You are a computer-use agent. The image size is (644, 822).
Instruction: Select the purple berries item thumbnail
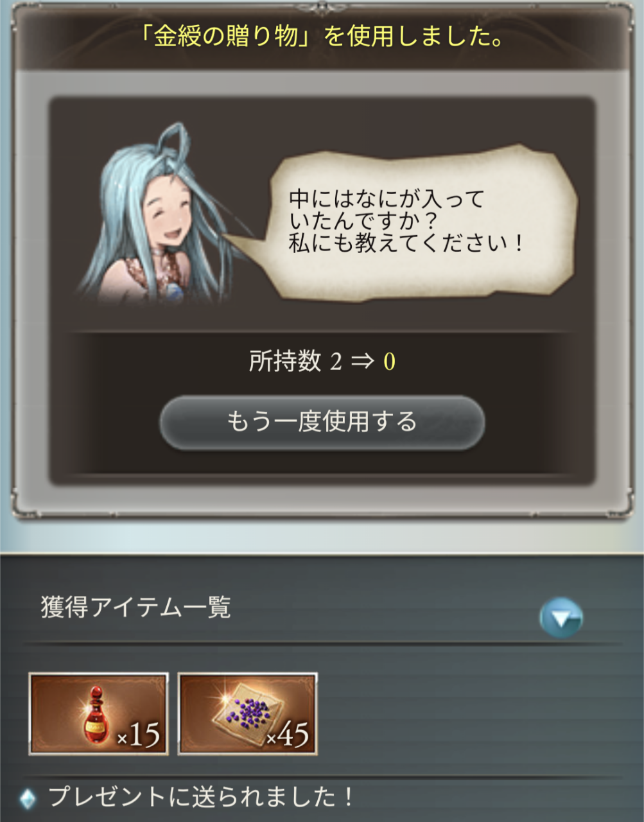(248, 713)
